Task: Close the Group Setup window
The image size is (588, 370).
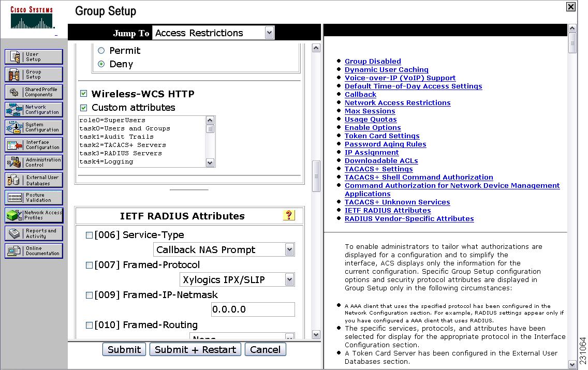Action: click(571, 7)
